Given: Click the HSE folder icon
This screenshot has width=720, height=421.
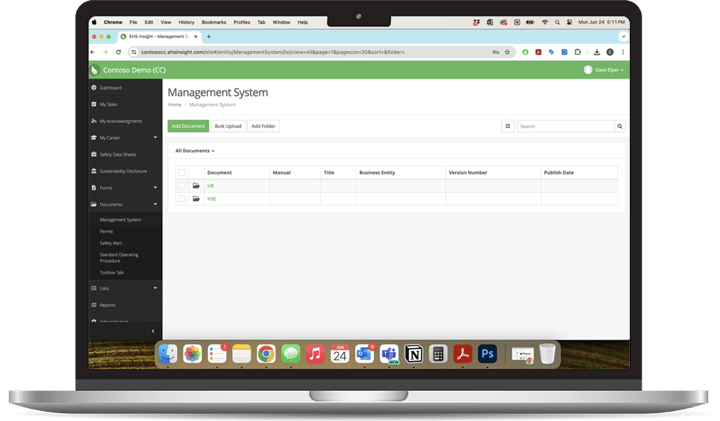Looking at the screenshot, I should [196, 199].
